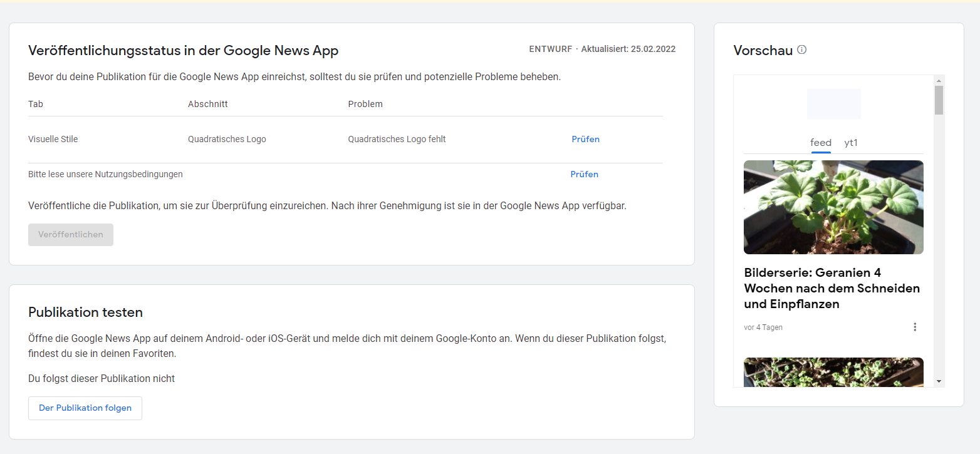Click the preview scrollbar down arrow
The width and height of the screenshot is (980, 454).
point(939,381)
